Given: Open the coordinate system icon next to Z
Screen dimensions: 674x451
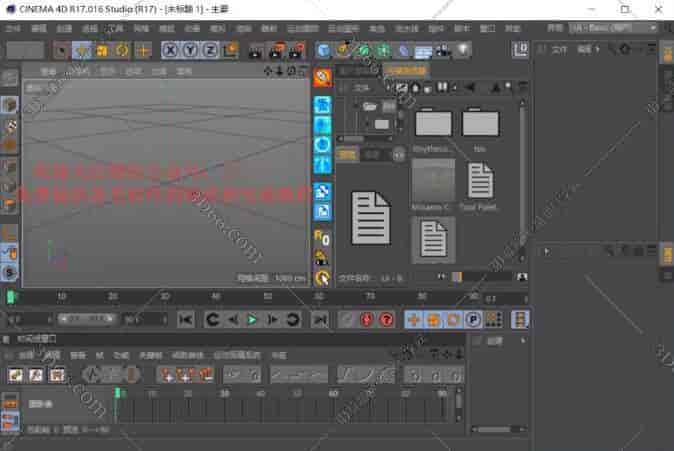Looking at the screenshot, I should coord(230,51).
